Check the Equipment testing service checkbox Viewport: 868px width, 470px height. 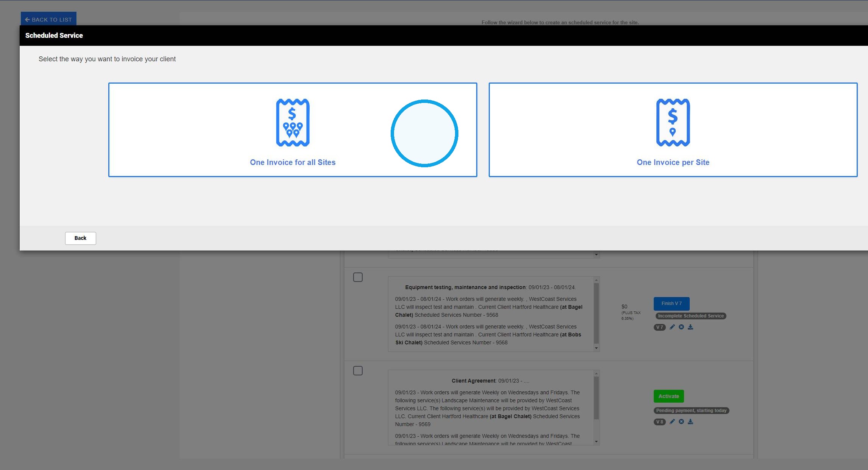358,277
